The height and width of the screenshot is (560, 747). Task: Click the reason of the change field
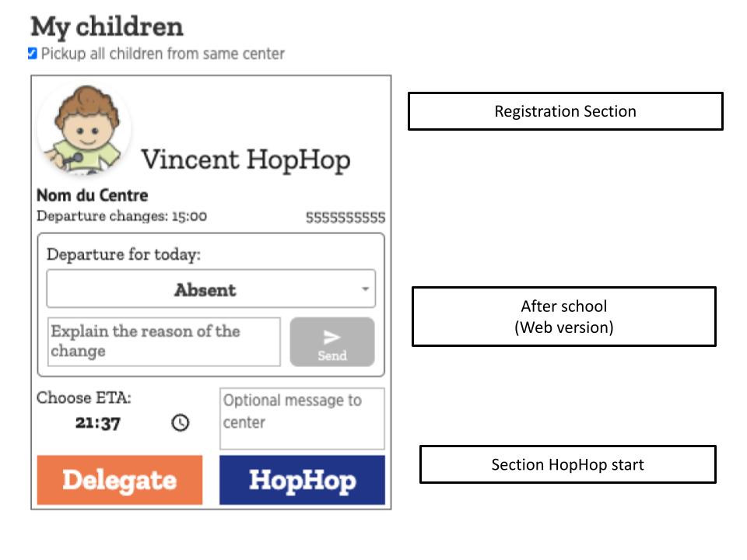pyautogui.click(x=164, y=342)
